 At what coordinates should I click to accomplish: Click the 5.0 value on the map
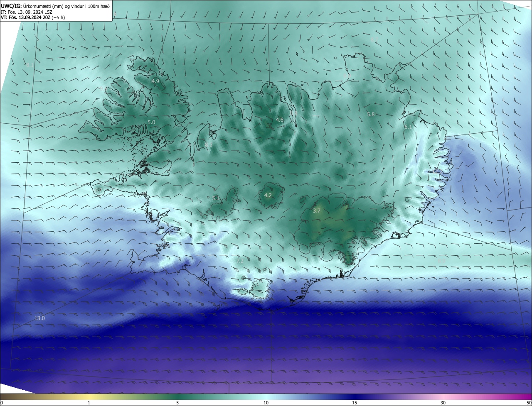[151, 122]
